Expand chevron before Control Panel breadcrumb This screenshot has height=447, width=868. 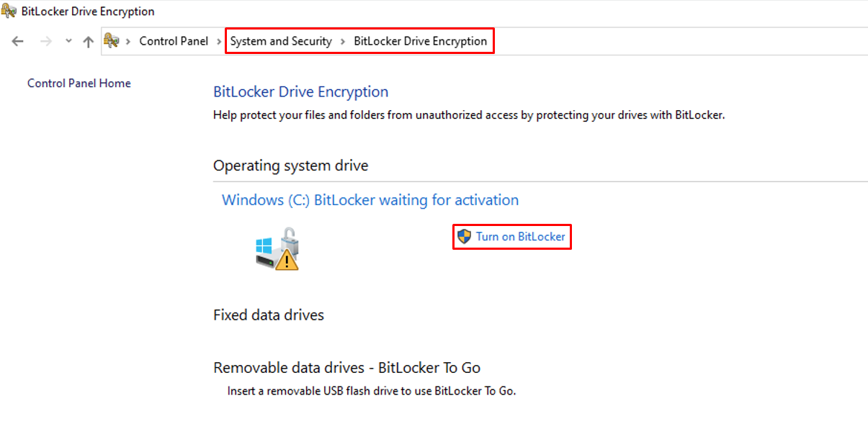point(129,41)
